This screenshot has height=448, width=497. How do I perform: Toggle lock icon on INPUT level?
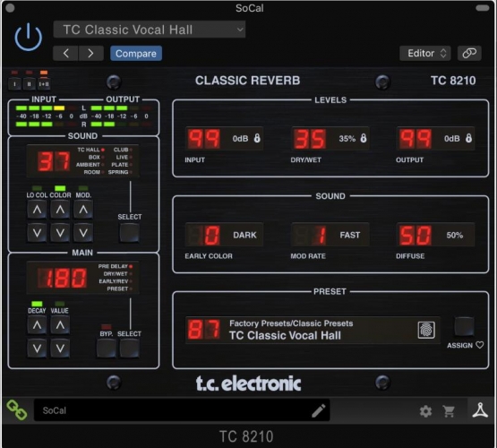click(257, 138)
